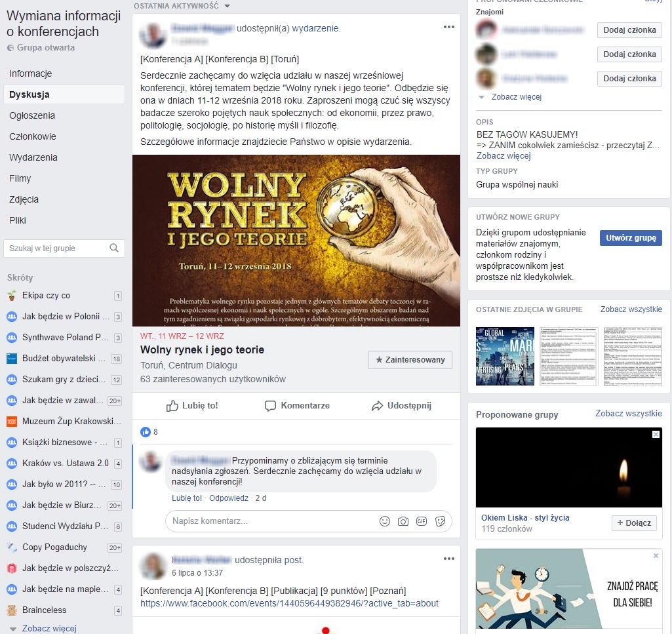Click the camera icon to attach photo
672x634 pixels.
click(x=403, y=521)
